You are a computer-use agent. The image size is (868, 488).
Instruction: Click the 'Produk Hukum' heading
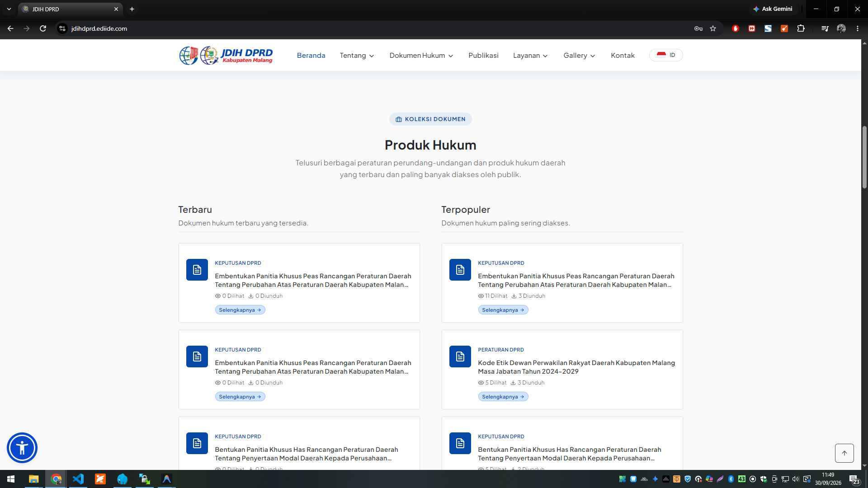point(430,145)
